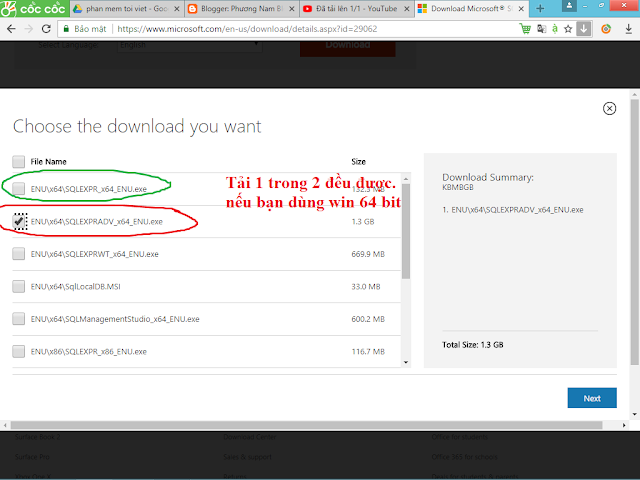The height and width of the screenshot is (480, 640).
Task: Click the 'Office 365 for schools' footer link
Action: (464, 457)
